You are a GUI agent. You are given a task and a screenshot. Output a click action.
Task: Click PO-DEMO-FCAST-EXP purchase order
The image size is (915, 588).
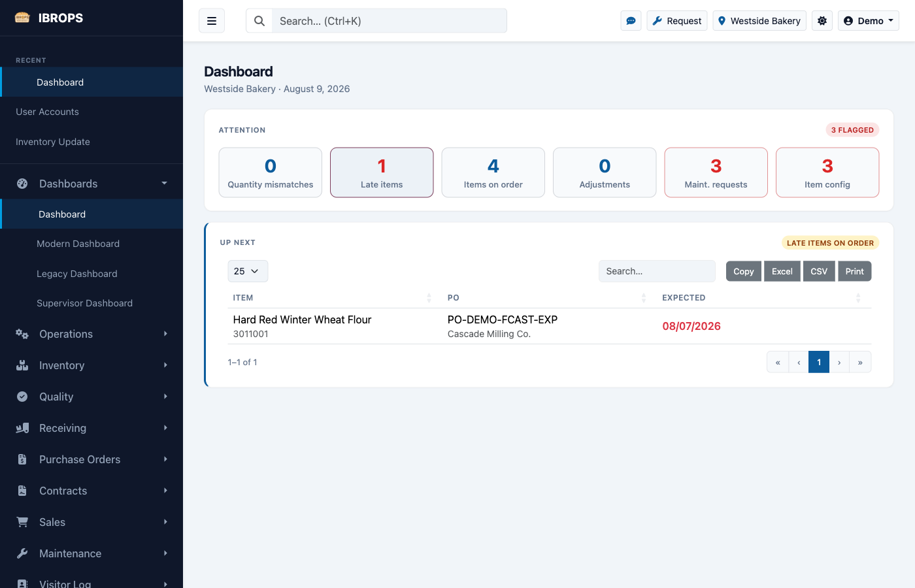coord(503,319)
